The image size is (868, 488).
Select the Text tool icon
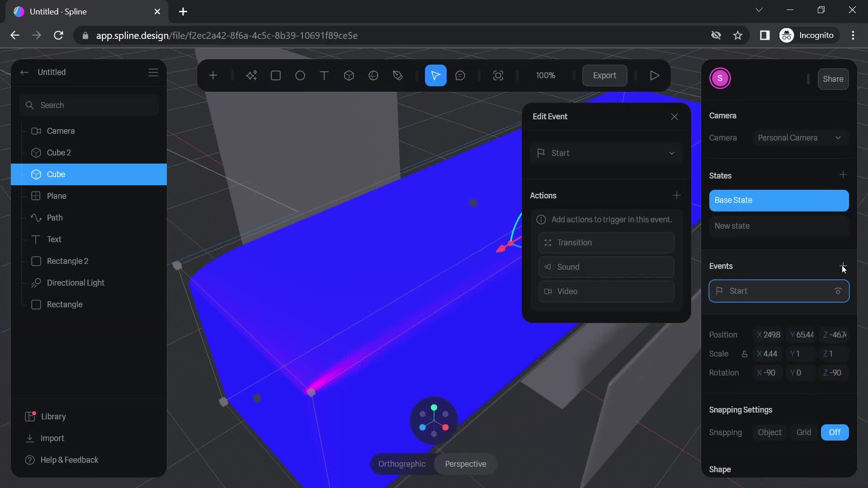pos(324,75)
